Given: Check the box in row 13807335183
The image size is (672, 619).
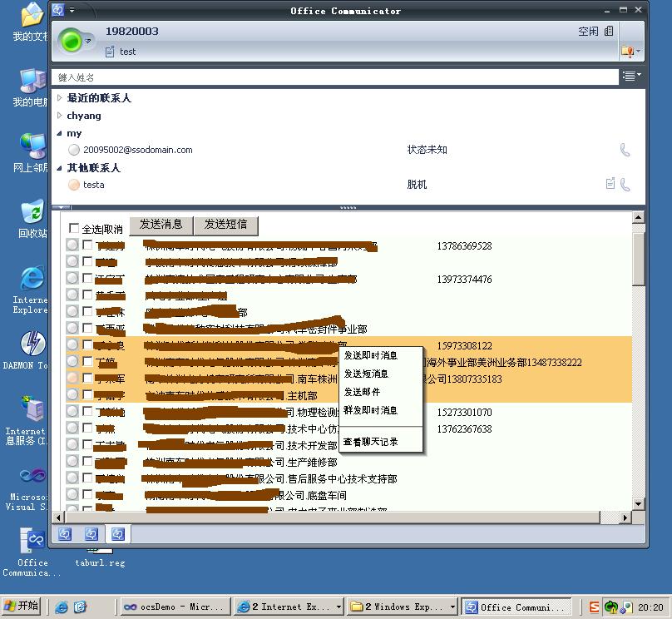Looking at the screenshot, I should tap(87, 378).
